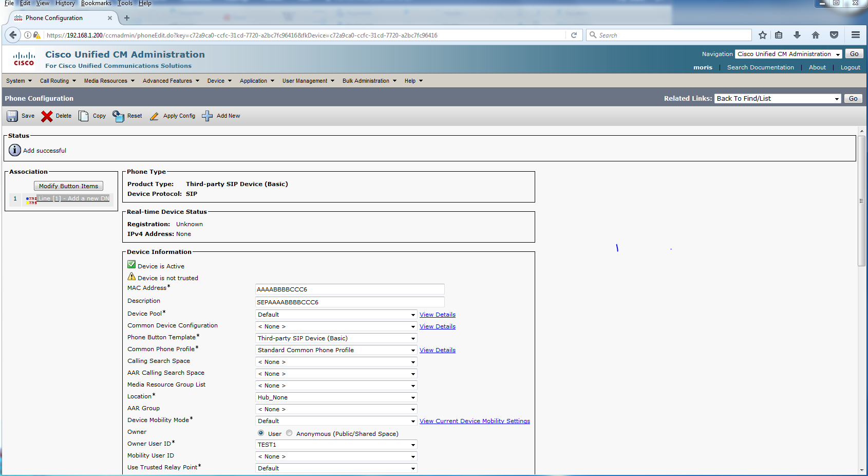Viewport: 868px width, 476px height.
Task: Click the page vertical scrollbar thumb
Action: pyautogui.click(x=861, y=200)
